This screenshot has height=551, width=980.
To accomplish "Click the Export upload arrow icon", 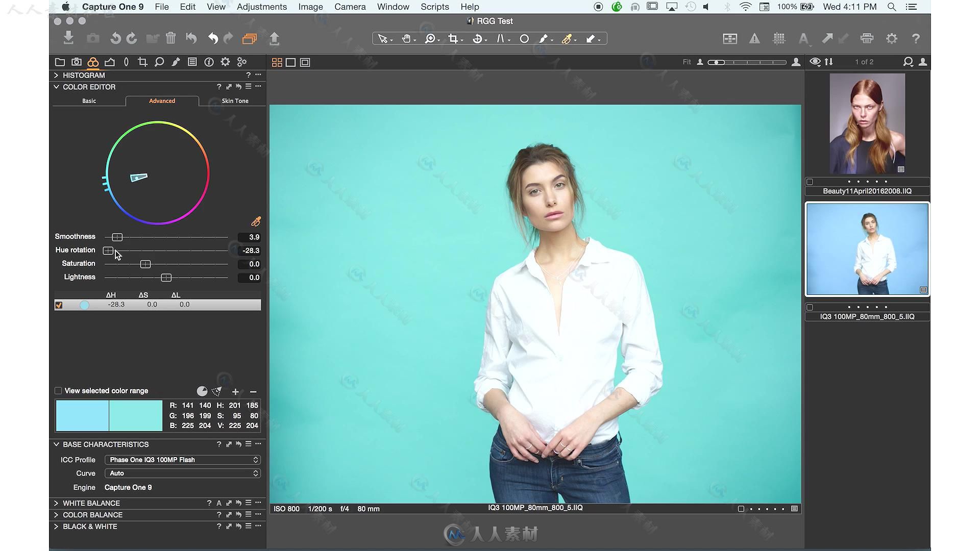I will [x=274, y=38].
